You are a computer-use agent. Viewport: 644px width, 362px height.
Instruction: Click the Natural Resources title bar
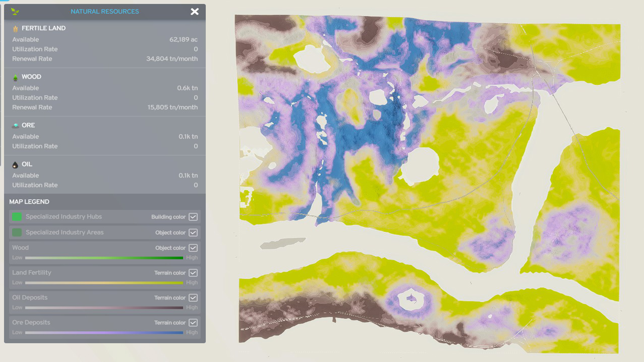tap(104, 11)
